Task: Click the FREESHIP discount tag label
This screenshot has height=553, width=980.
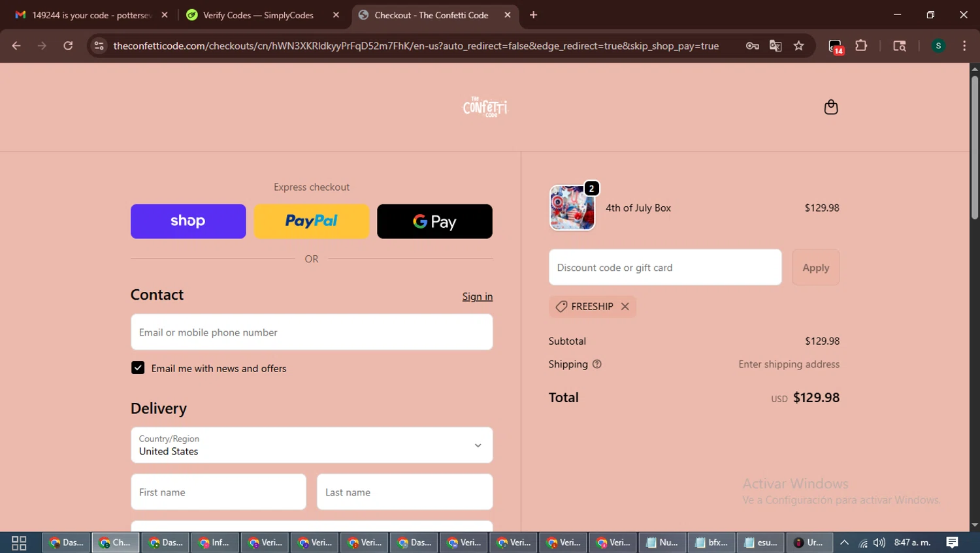Action: (x=592, y=306)
